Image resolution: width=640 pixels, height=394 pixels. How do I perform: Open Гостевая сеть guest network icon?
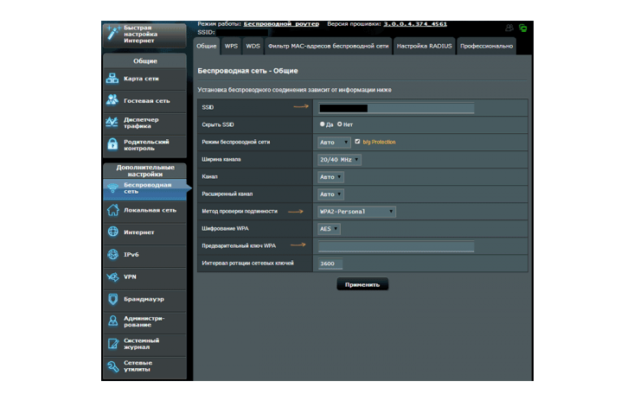click(112, 100)
